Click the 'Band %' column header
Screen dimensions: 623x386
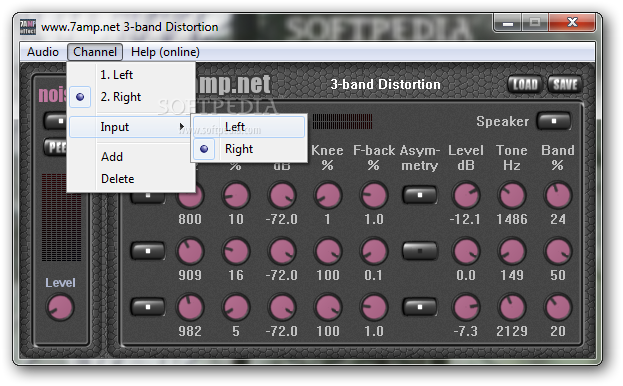tap(558, 158)
